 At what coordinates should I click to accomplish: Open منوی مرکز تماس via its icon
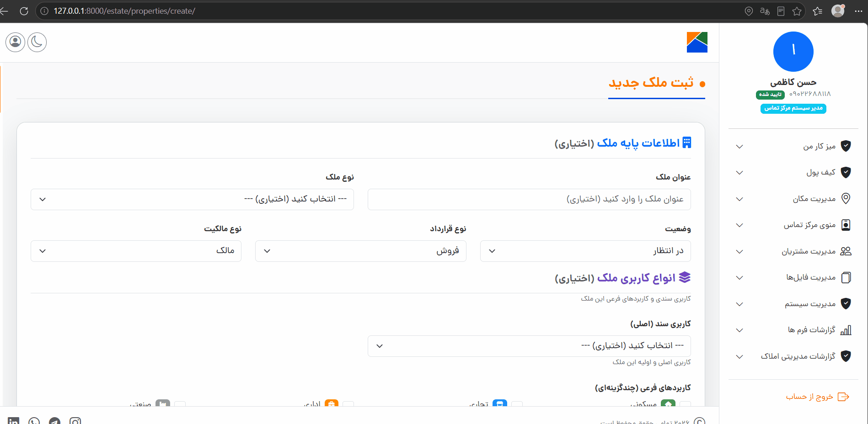tap(846, 225)
